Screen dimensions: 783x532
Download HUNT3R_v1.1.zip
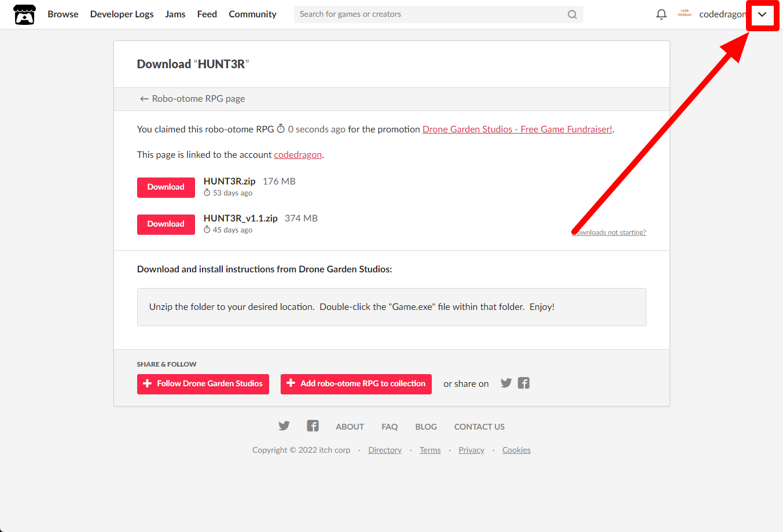pos(166,224)
